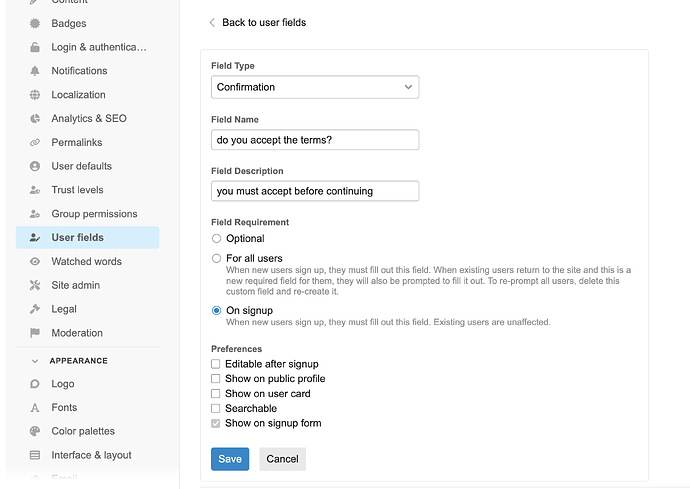This screenshot has width=690, height=489.
Task: Click the Badges certificate icon in sidebar
Action: 35,23
